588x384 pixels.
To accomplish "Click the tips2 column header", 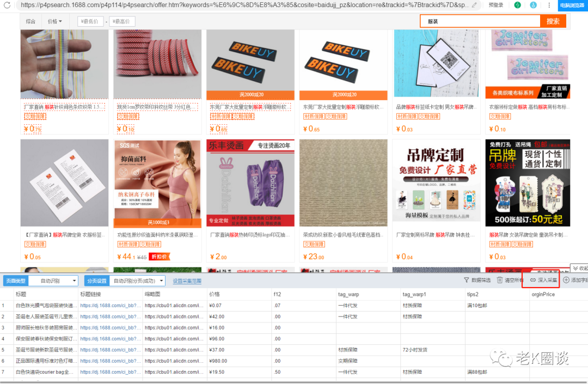I will (473, 294).
